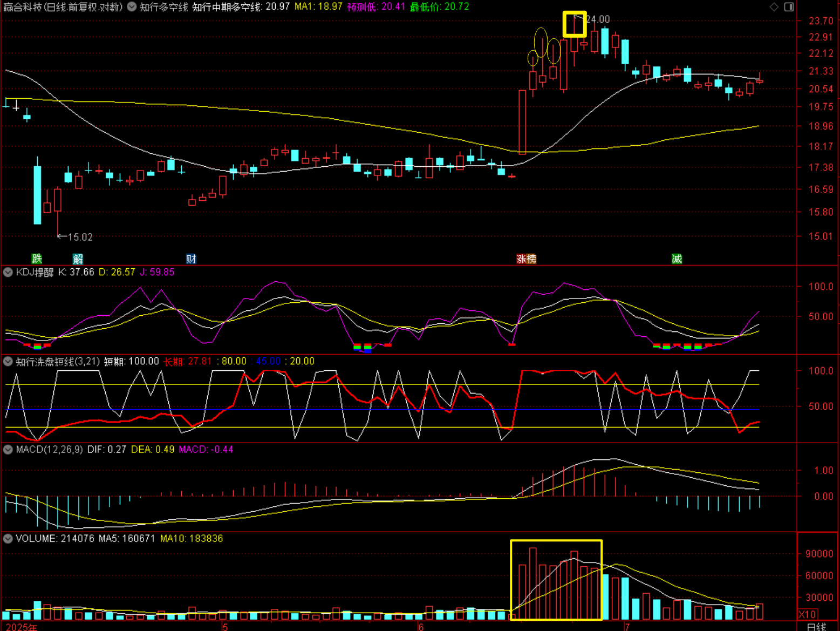Viewport: 840px width, 631px height.
Task: Click the 23.70 price axis label
Action: (x=821, y=21)
